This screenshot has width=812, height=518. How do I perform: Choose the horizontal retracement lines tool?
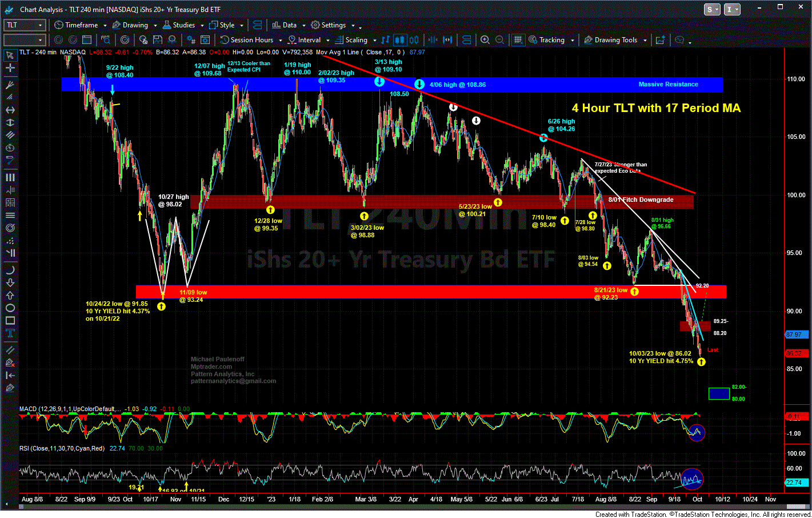[10, 215]
